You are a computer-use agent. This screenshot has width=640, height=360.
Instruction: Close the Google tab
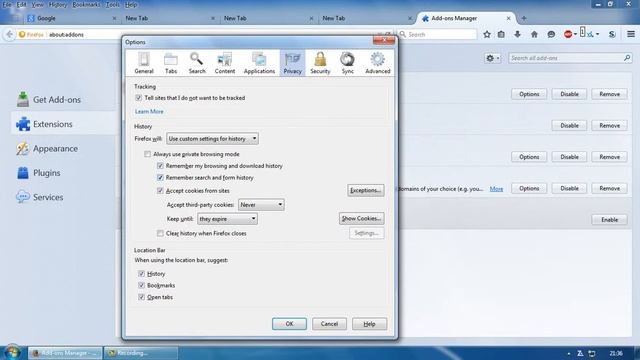tap(114, 18)
